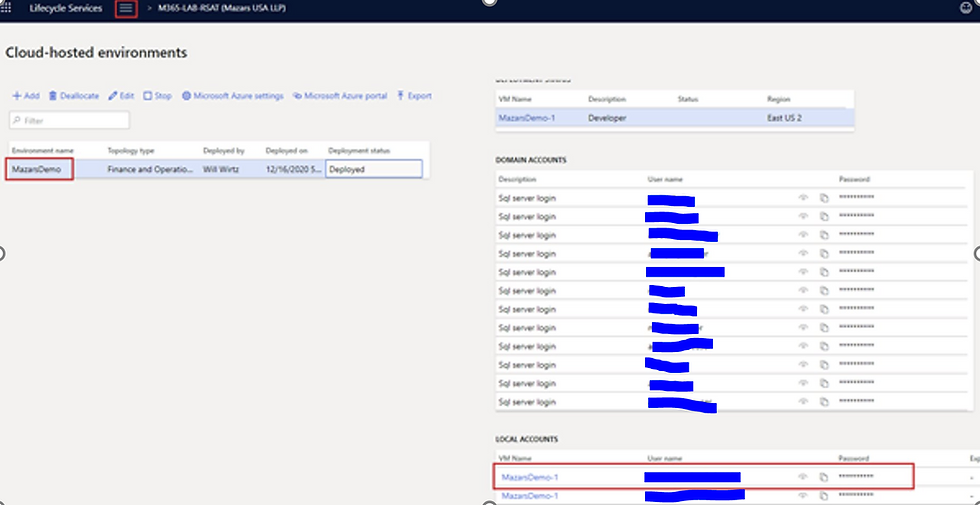Show password for last Sql server login
This screenshot has width=980, height=505.
pos(803,402)
